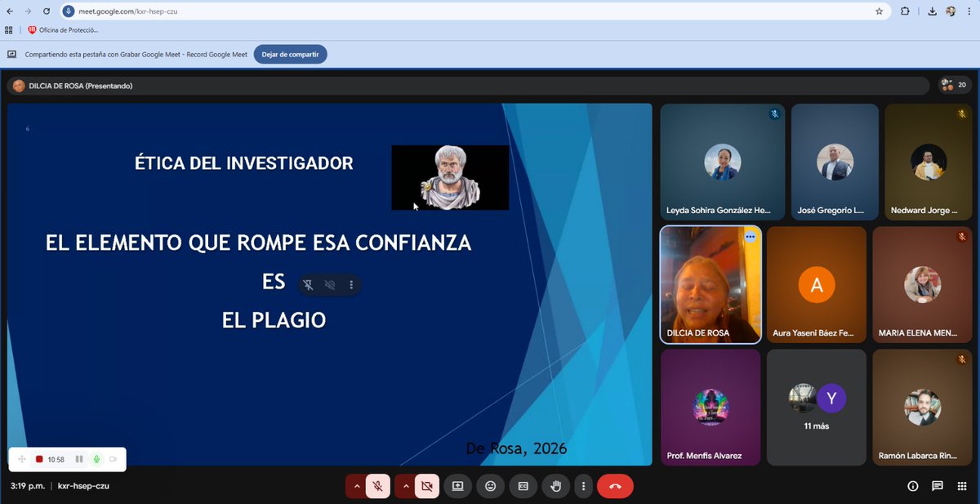The width and height of the screenshot is (980, 504).
Task: Unmute your microphone
Action: (x=377, y=486)
